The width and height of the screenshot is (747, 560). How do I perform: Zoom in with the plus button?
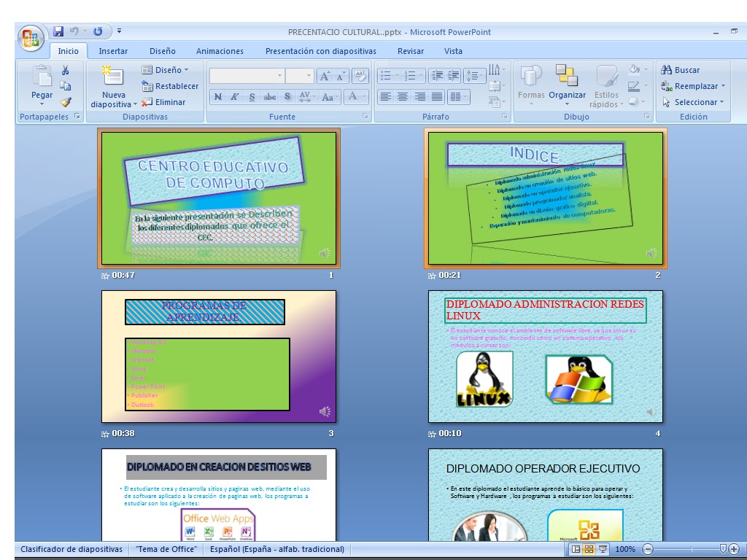click(734, 549)
